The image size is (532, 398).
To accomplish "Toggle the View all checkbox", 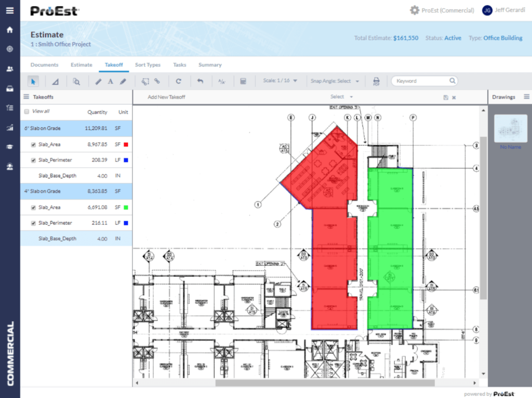I will (26, 112).
